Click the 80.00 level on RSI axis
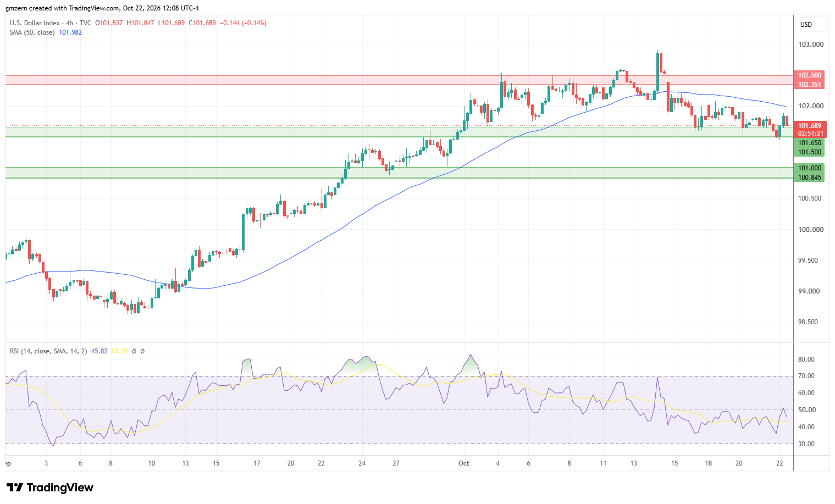 pos(806,359)
